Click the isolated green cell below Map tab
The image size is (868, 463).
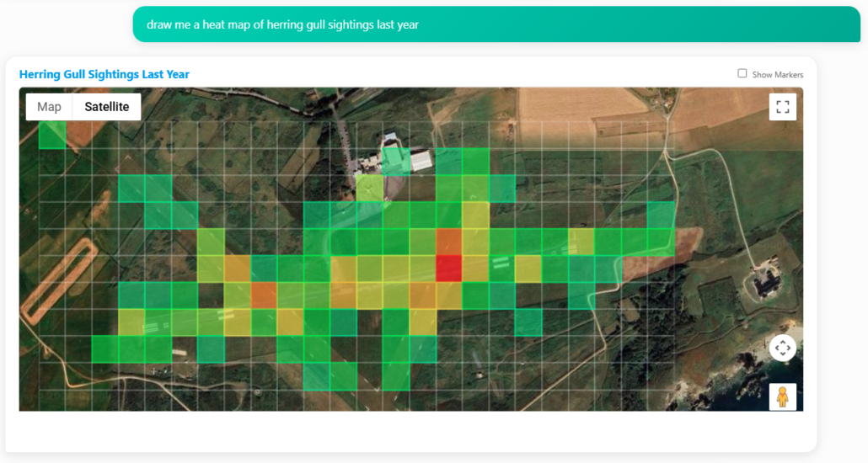[52, 135]
